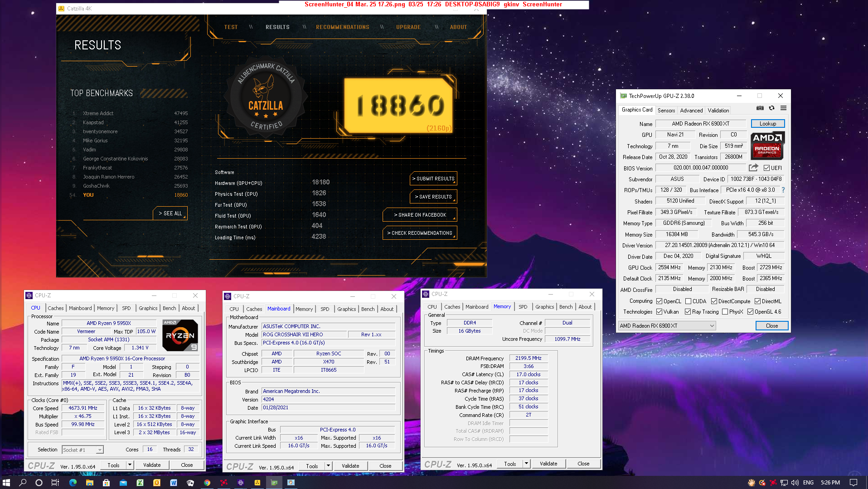The height and width of the screenshot is (489, 868).
Task: Click SAVE RESULTS button in Catzilla
Action: tap(433, 197)
